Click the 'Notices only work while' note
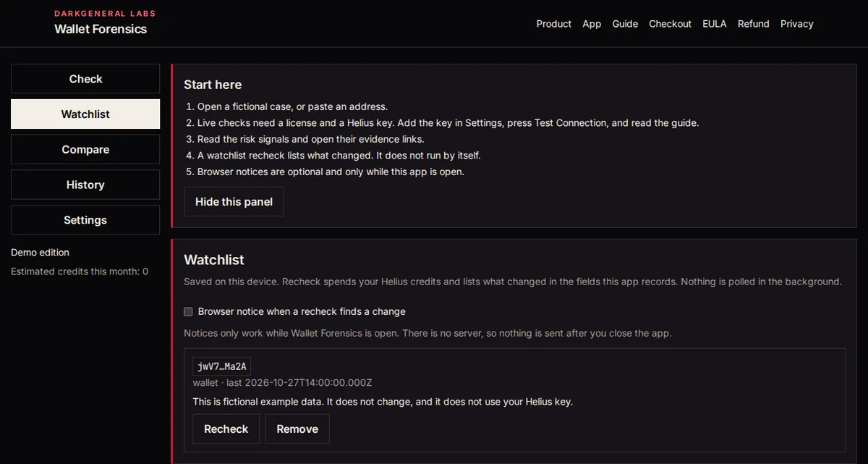This screenshot has height=464, width=868. point(427,334)
